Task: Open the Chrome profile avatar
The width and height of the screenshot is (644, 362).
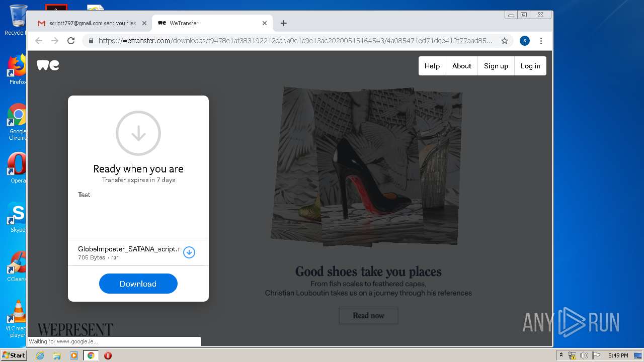Action: click(525, 41)
